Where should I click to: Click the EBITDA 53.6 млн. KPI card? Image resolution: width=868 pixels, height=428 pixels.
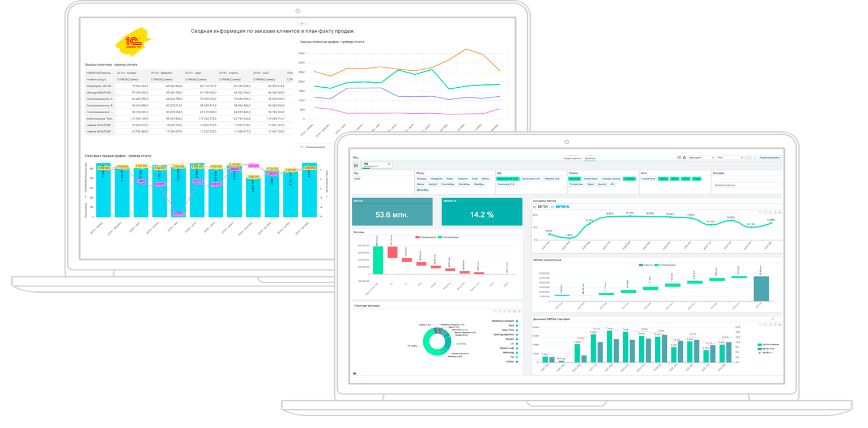[392, 212]
